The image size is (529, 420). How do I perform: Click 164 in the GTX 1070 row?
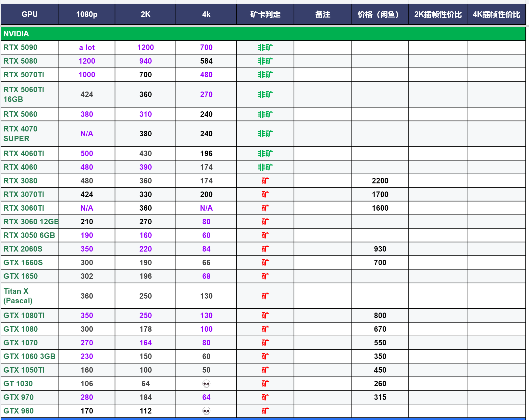(145, 343)
